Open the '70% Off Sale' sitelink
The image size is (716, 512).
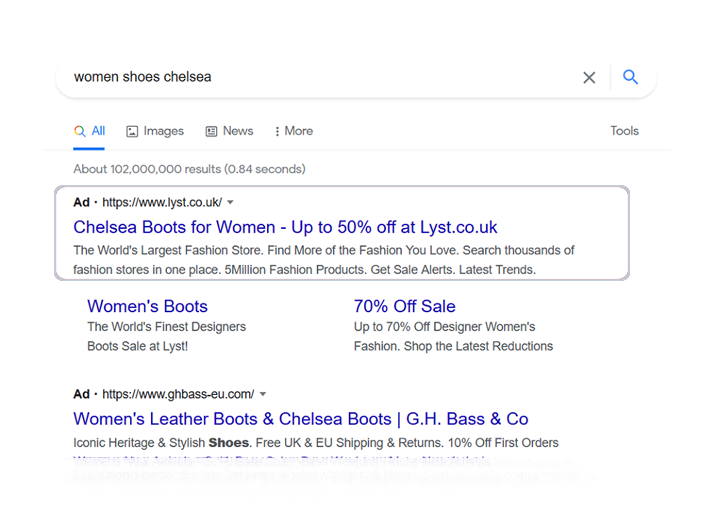(x=404, y=307)
